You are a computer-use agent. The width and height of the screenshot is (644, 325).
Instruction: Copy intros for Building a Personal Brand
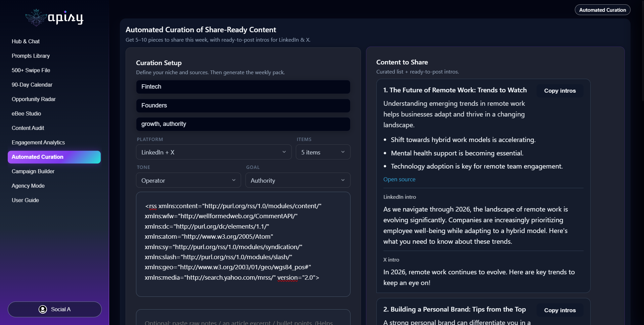(560, 310)
